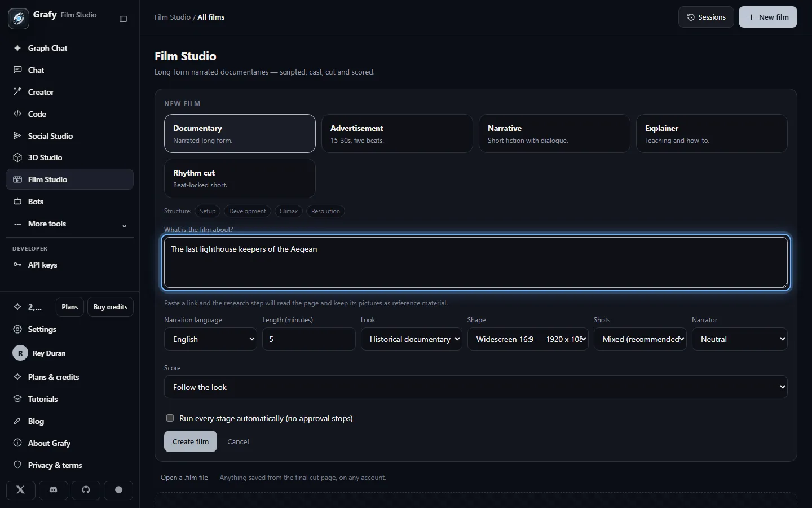Click the Film Studio breadcrumb
The width and height of the screenshot is (812, 508).
(x=173, y=17)
